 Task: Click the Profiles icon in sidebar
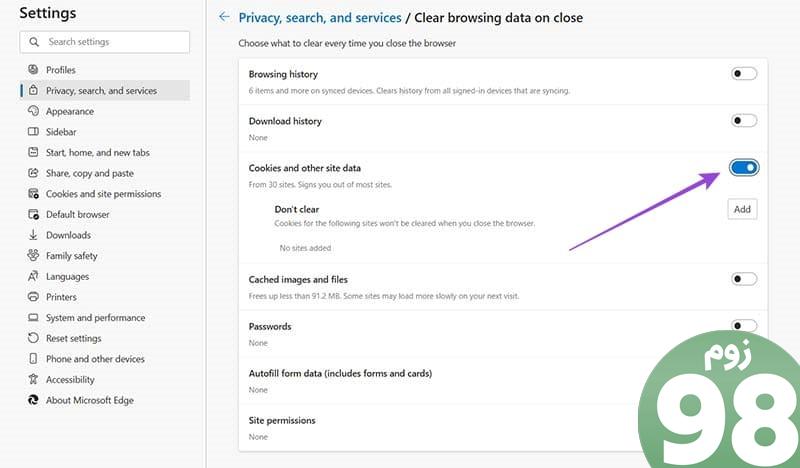33,69
